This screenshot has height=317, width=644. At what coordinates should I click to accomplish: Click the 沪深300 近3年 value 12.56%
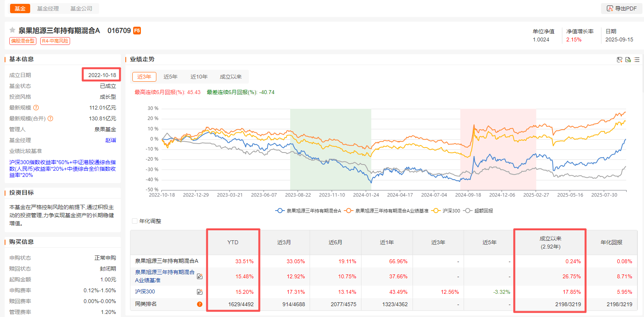[x=450, y=292]
